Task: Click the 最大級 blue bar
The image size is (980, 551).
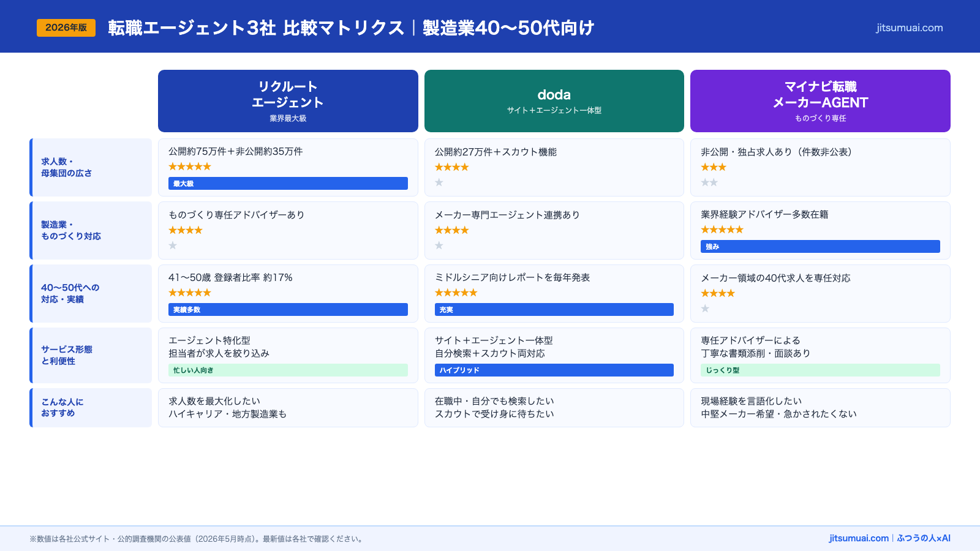Action: [x=288, y=183]
